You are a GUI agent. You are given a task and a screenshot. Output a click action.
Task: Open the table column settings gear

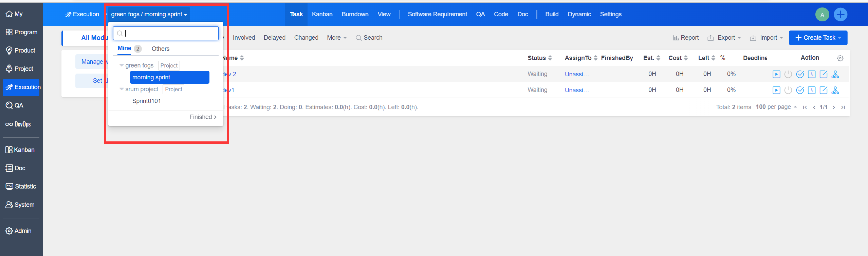[x=840, y=58]
